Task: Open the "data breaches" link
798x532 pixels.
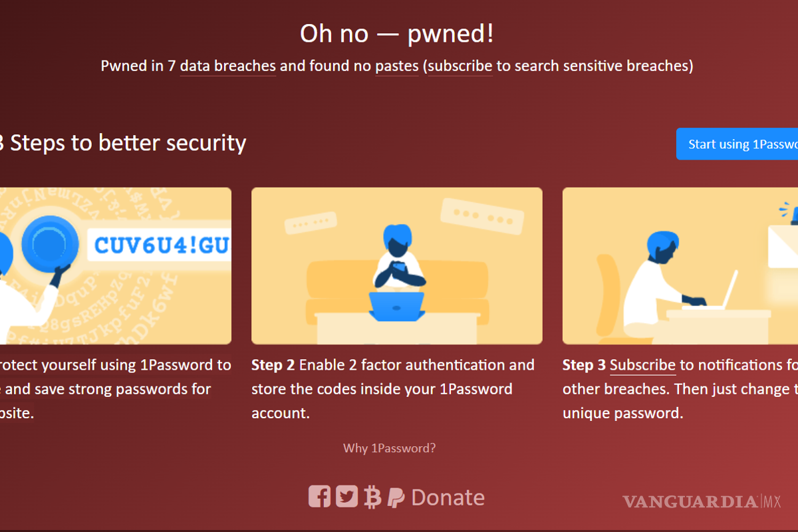Action: click(x=227, y=66)
